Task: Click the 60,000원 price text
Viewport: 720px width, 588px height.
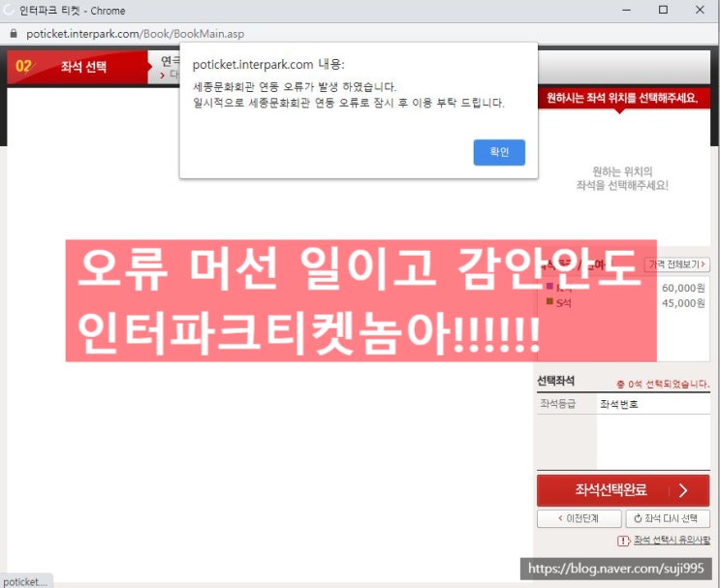Action: pos(683,288)
